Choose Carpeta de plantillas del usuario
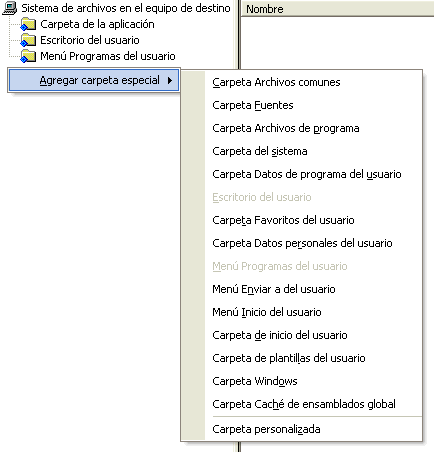434x452 pixels. click(289, 358)
